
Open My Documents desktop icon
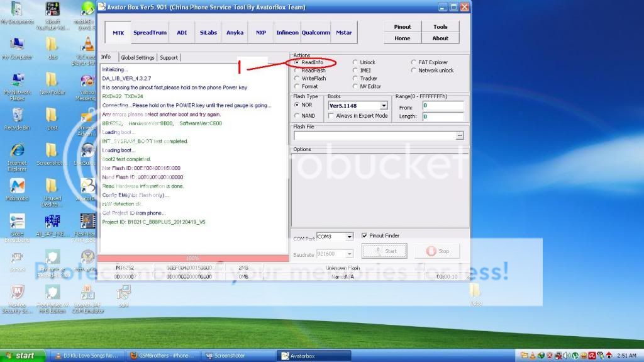coord(17,13)
